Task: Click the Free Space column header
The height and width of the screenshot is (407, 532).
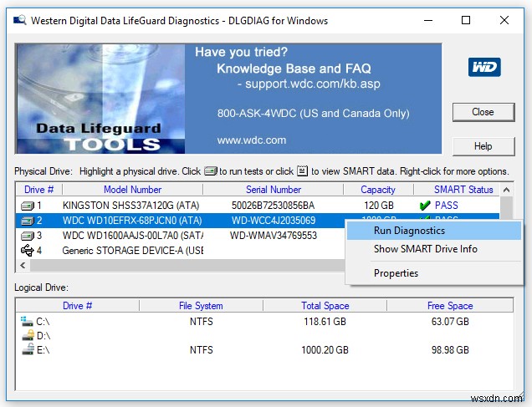Action: 449,306
